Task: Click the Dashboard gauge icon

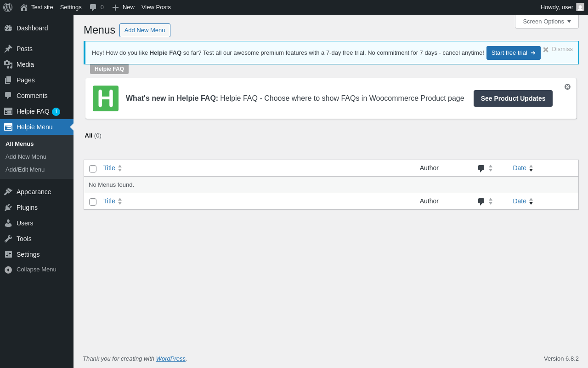Action: [8, 28]
